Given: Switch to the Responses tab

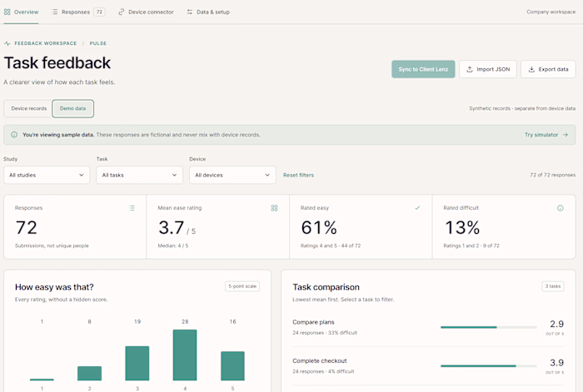Looking at the screenshot, I should (78, 12).
